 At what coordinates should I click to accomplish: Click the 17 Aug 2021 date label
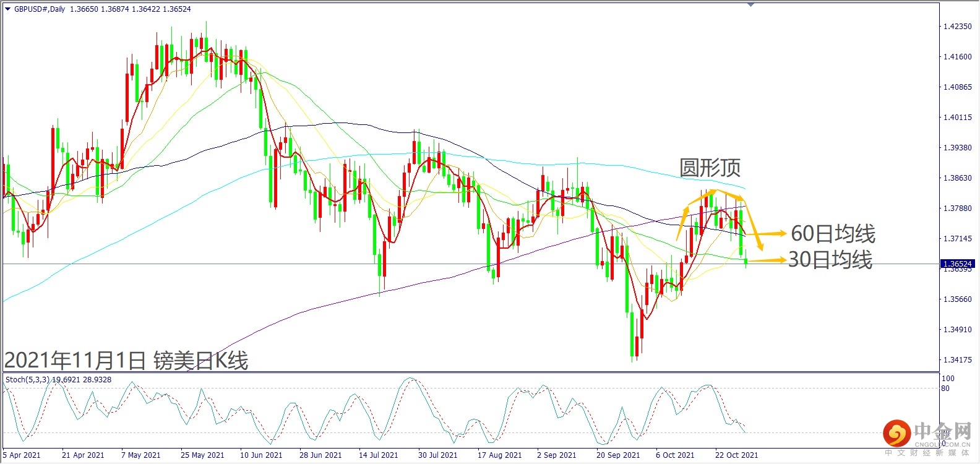(499, 455)
